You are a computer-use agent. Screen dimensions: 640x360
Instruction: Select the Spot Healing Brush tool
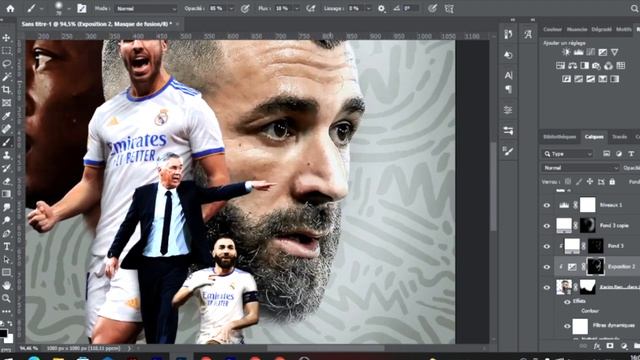pyautogui.click(x=6, y=129)
